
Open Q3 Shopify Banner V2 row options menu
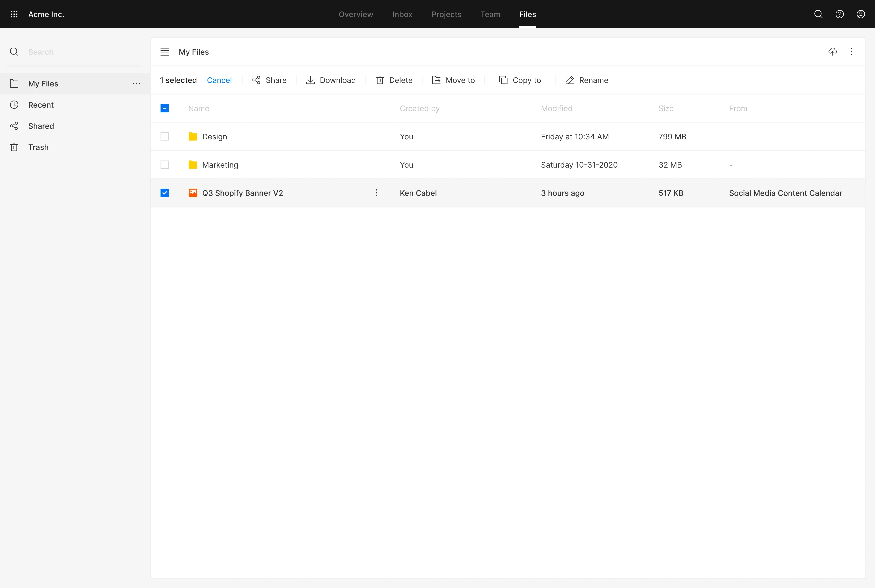coord(376,193)
